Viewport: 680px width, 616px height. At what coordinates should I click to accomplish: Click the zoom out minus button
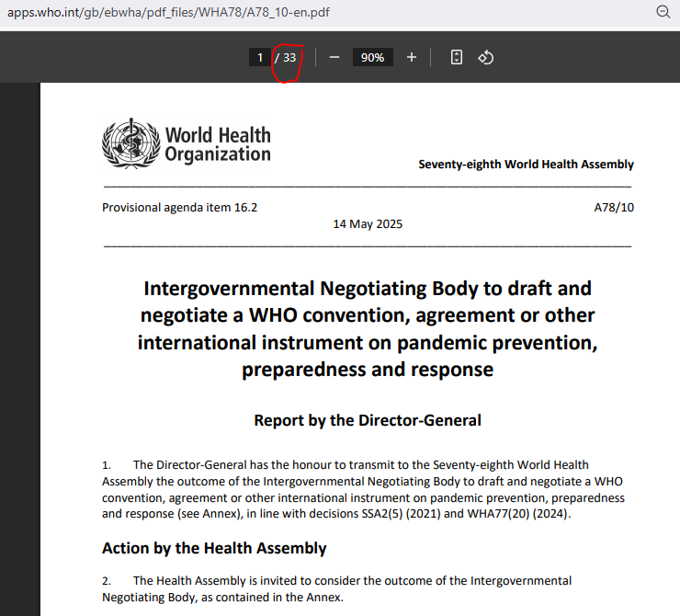click(334, 57)
